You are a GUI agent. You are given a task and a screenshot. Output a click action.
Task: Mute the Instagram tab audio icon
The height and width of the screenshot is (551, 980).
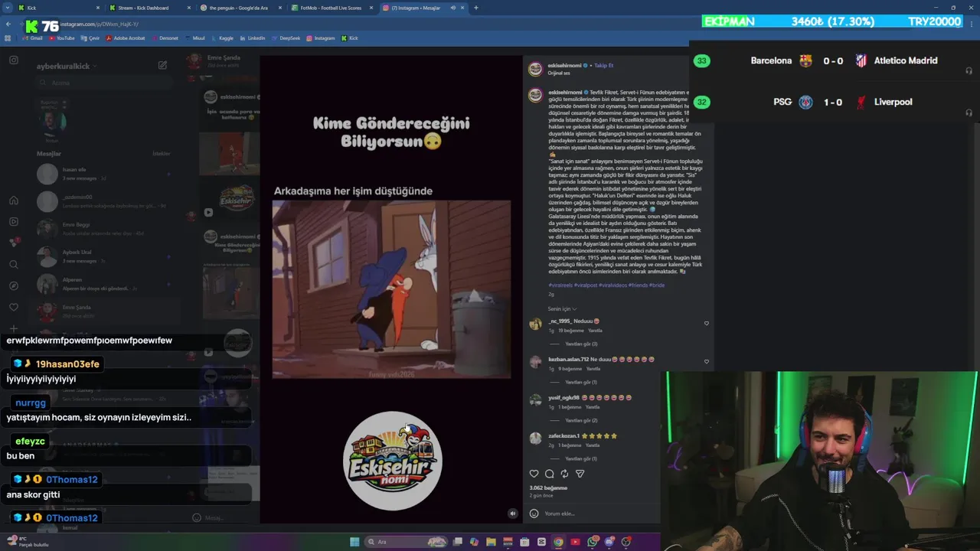click(453, 8)
